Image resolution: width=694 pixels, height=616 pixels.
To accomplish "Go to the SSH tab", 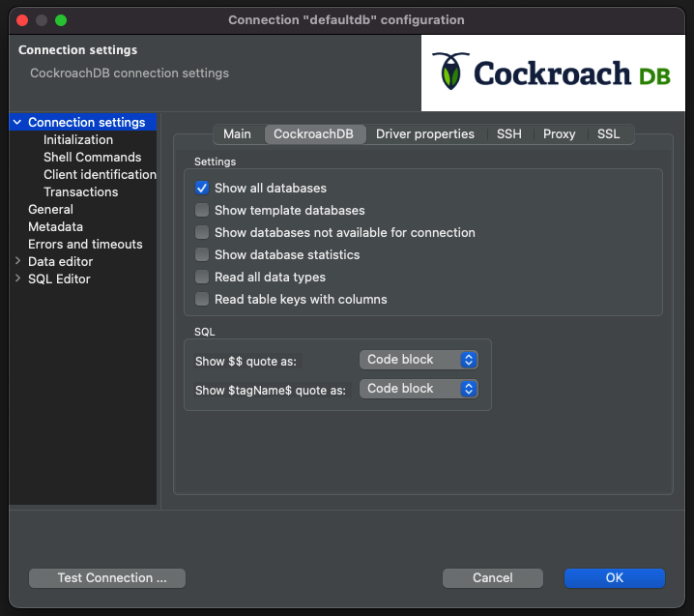I will [509, 134].
